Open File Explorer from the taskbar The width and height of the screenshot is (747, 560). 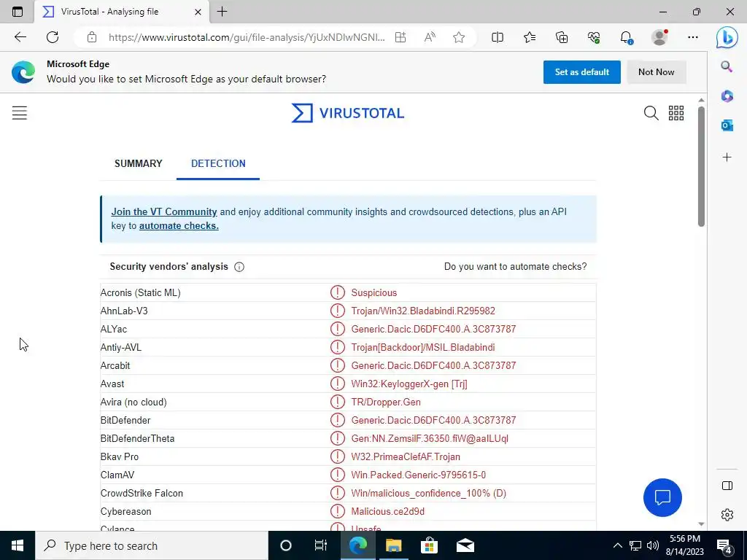[393, 545]
